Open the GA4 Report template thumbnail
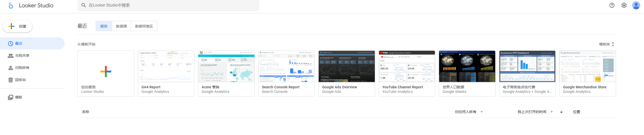This screenshot has width=644, height=135. [166, 66]
